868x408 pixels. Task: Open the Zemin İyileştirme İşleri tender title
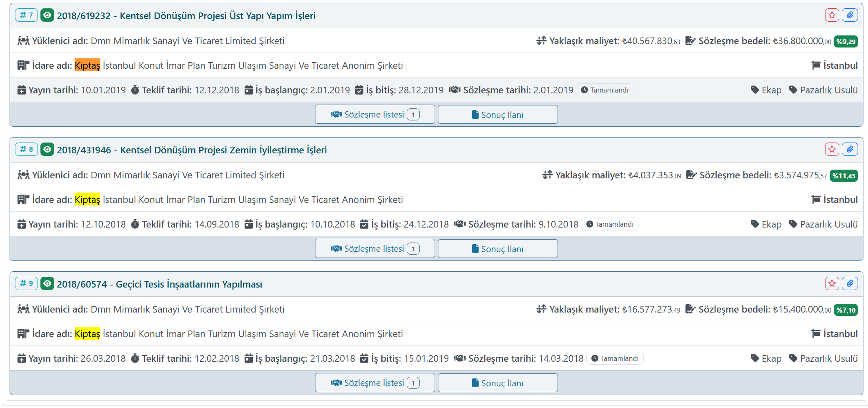coord(192,150)
